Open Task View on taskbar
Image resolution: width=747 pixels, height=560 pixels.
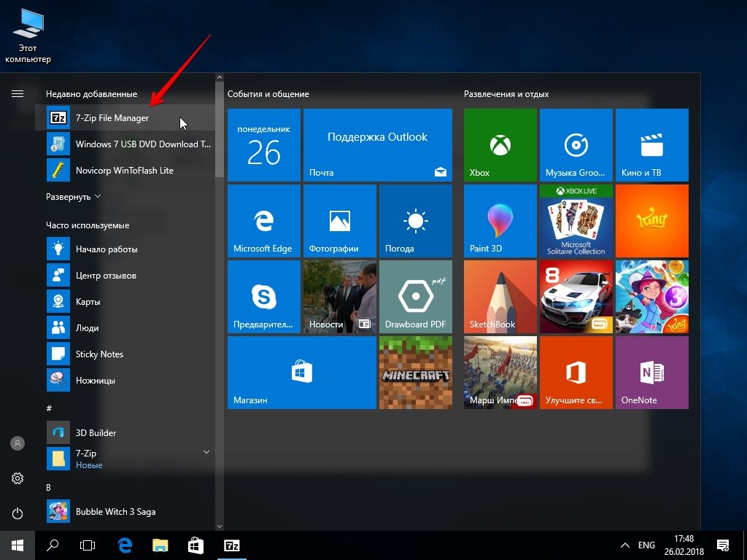(88, 545)
